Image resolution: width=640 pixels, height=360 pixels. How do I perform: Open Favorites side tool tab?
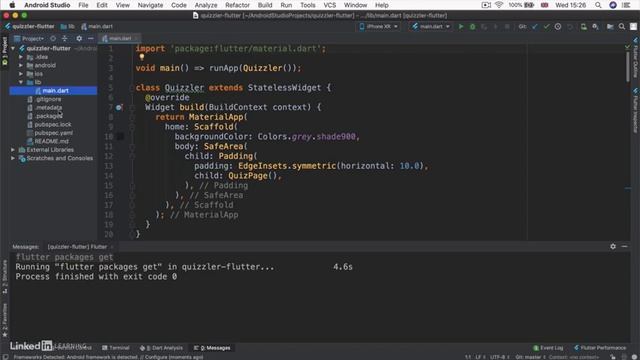tap(4, 320)
